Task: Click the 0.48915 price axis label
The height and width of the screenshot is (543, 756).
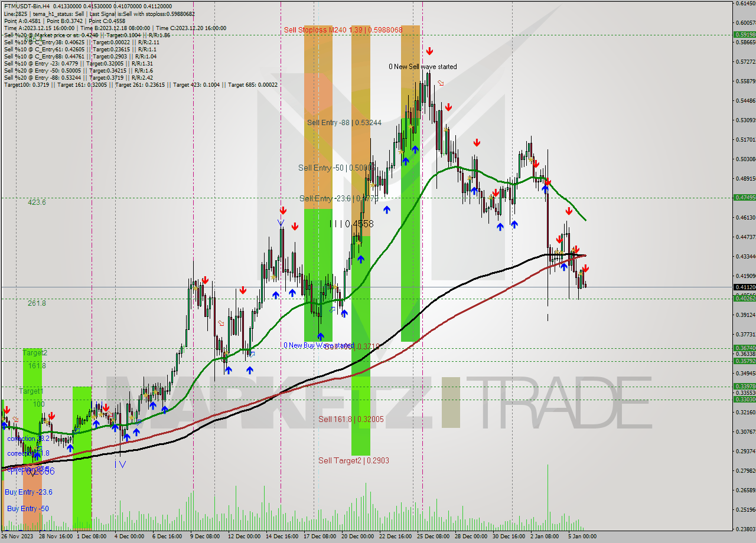Action: point(745,178)
